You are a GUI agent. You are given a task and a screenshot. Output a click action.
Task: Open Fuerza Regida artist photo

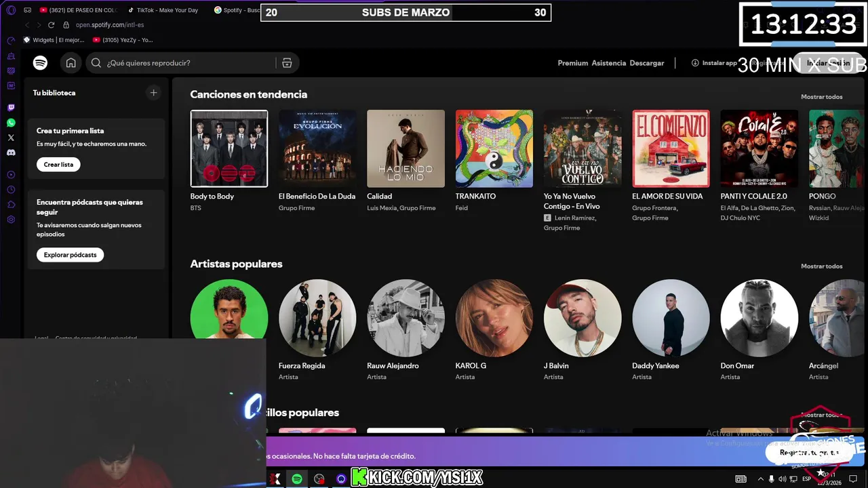coord(317,318)
